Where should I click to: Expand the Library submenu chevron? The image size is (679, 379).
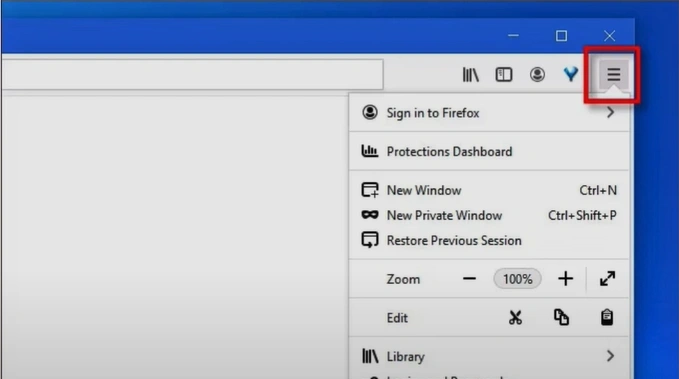point(610,356)
